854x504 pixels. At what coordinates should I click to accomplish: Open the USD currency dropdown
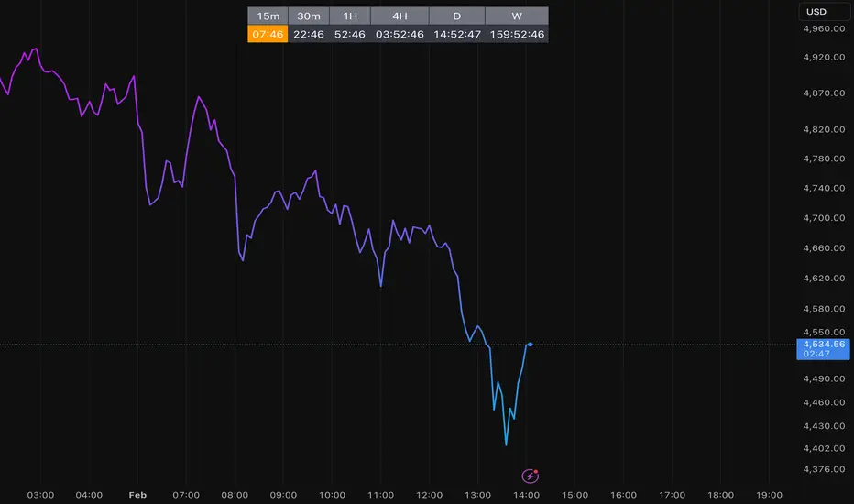point(816,12)
